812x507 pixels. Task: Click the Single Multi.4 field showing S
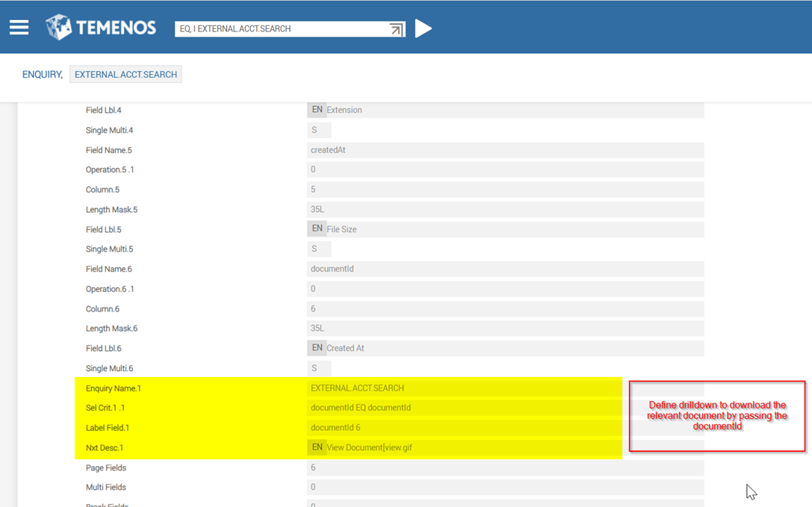[x=318, y=130]
